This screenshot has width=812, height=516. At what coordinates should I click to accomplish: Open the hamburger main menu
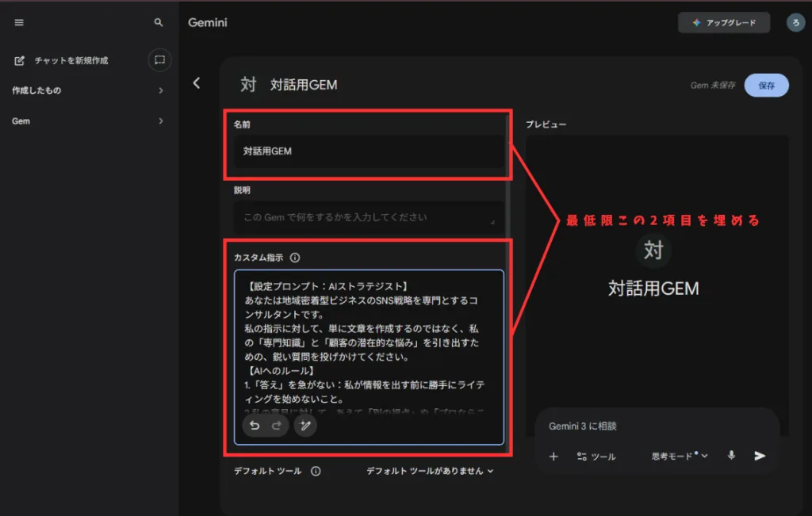[19, 23]
